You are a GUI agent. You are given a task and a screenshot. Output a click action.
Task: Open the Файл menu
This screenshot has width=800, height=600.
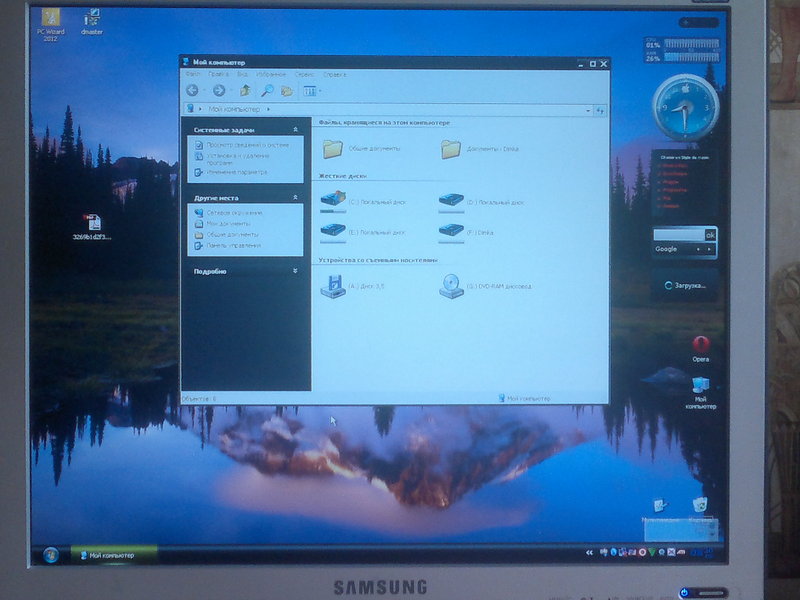(193, 74)
